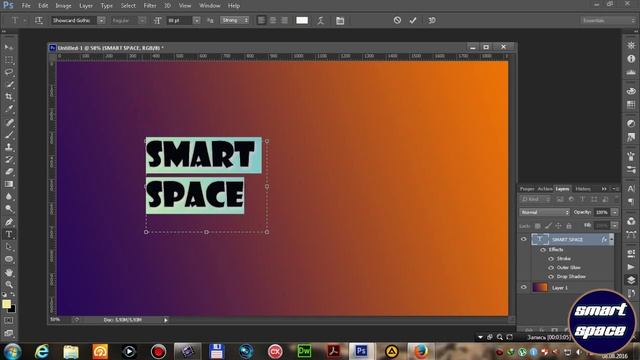
Task: Select the Brush tool
Action: click(9, 134)
